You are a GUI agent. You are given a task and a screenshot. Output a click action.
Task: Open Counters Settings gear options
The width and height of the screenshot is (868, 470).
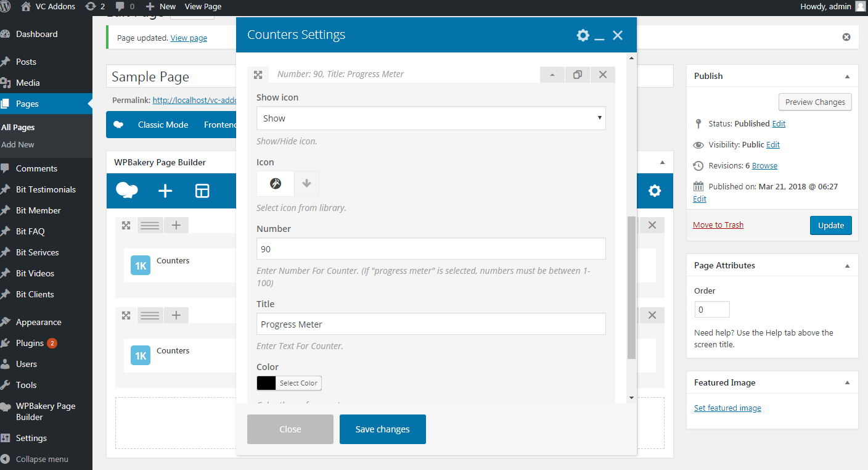583,35
